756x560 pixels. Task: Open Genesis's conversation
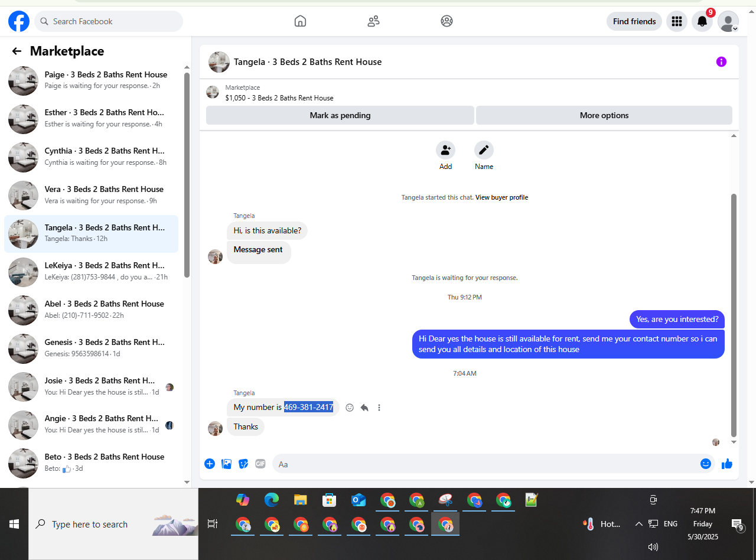click(x=92, y=348)
